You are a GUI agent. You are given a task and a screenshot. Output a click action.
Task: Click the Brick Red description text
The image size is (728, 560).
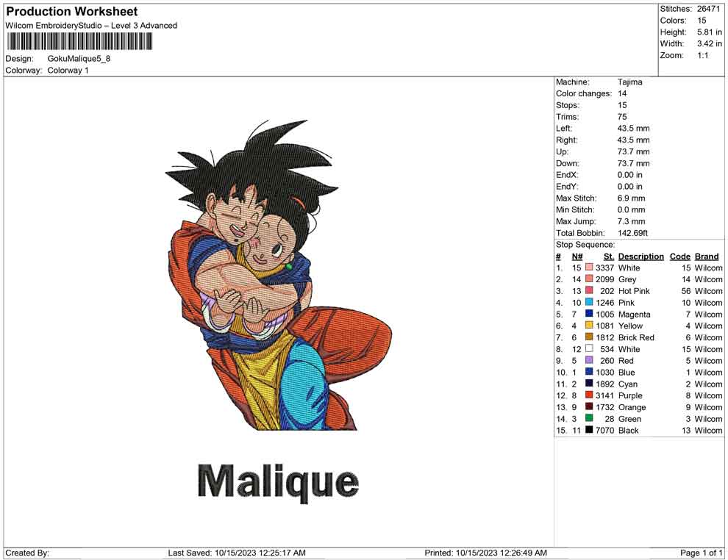pos(636,337)
